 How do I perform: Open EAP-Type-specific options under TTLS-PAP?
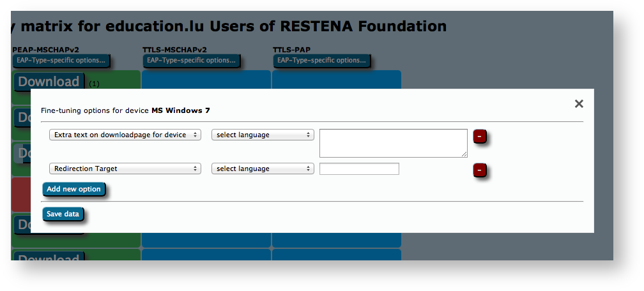(x=321, y=61)
